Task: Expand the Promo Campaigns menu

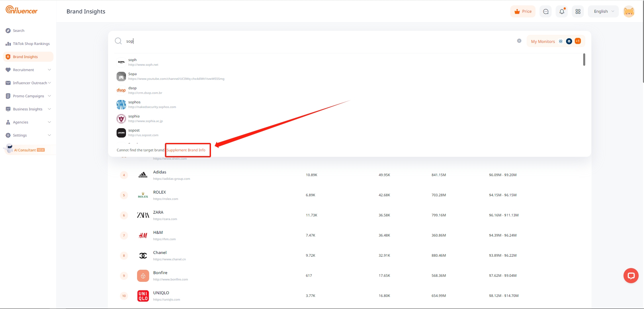Action: (28, 96)
